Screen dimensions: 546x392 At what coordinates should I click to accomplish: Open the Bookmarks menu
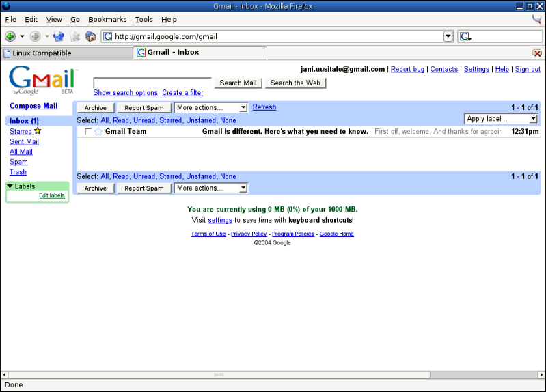point(107,20)
